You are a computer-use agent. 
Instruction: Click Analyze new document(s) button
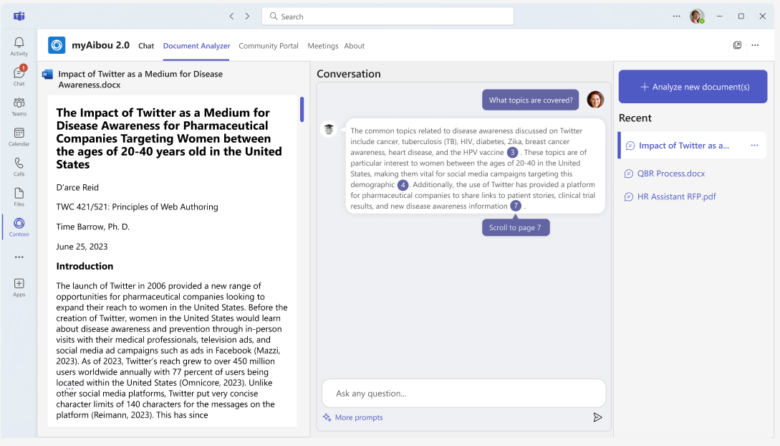pyautogui.click(x=693, y=87)
